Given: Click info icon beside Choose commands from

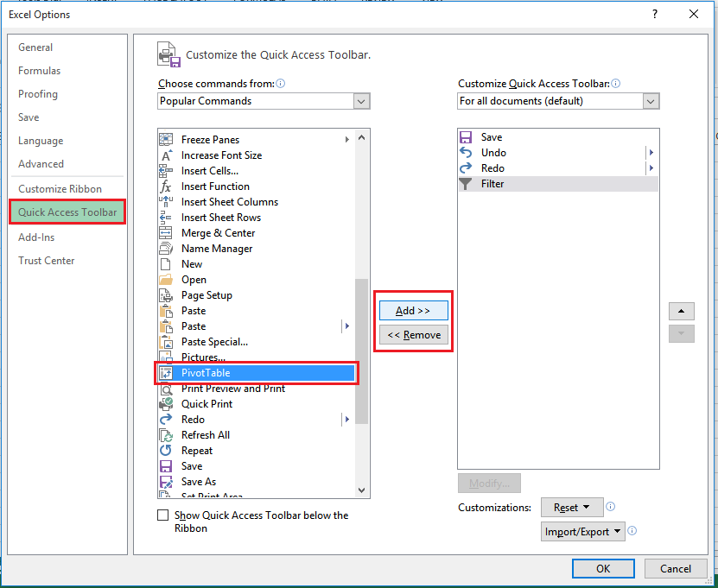Looking at the screenshot, I should coord(280,83).
